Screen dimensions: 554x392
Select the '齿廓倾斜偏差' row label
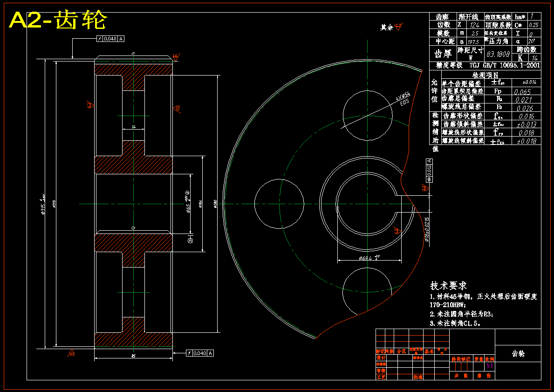click(x=463, y=124)
